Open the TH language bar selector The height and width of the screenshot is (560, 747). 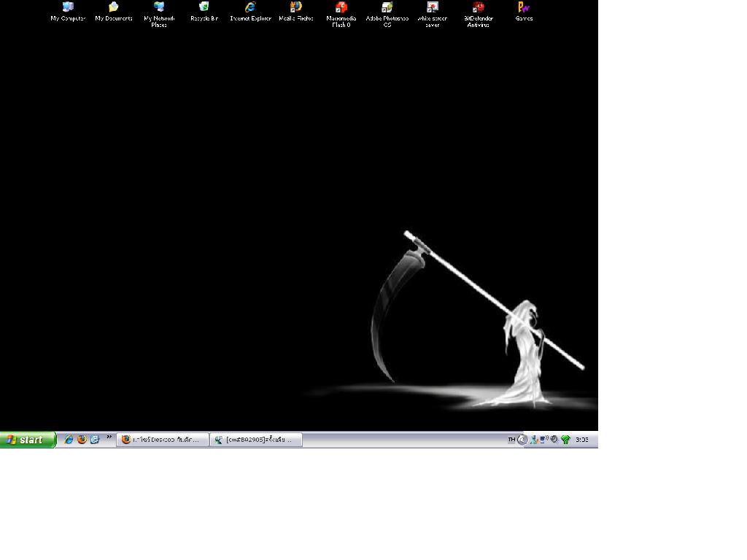point(511,440)
